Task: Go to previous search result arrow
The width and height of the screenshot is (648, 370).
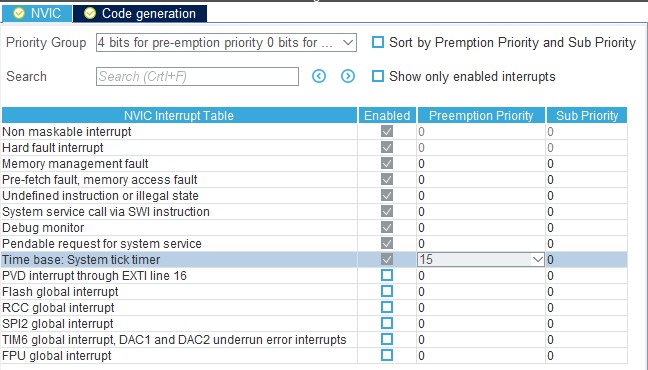Action: click(319, 76)
